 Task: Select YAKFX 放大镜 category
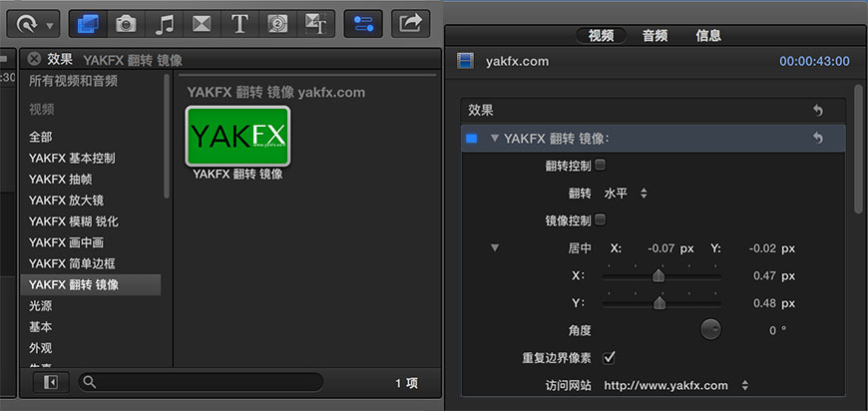(x=67, y=201)
